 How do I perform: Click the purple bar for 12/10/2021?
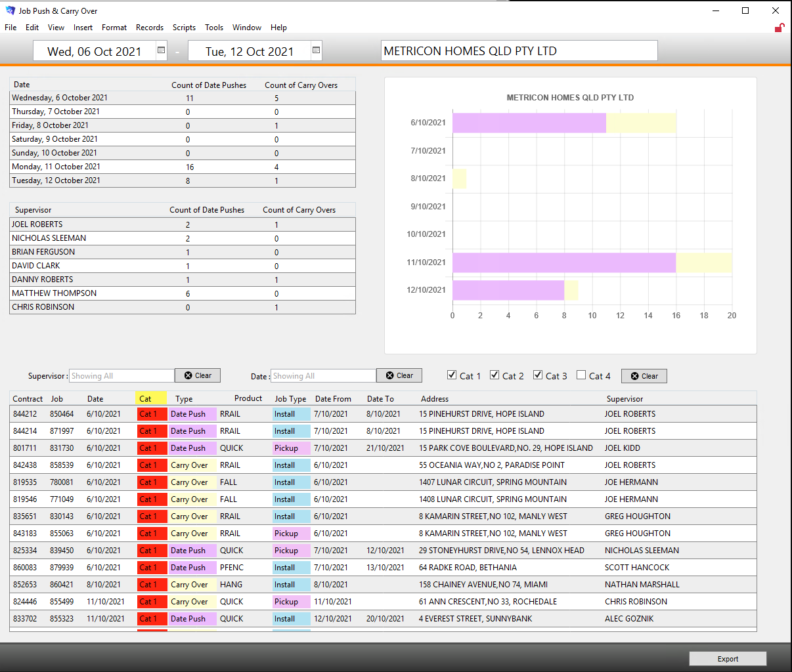coord(508,290)
